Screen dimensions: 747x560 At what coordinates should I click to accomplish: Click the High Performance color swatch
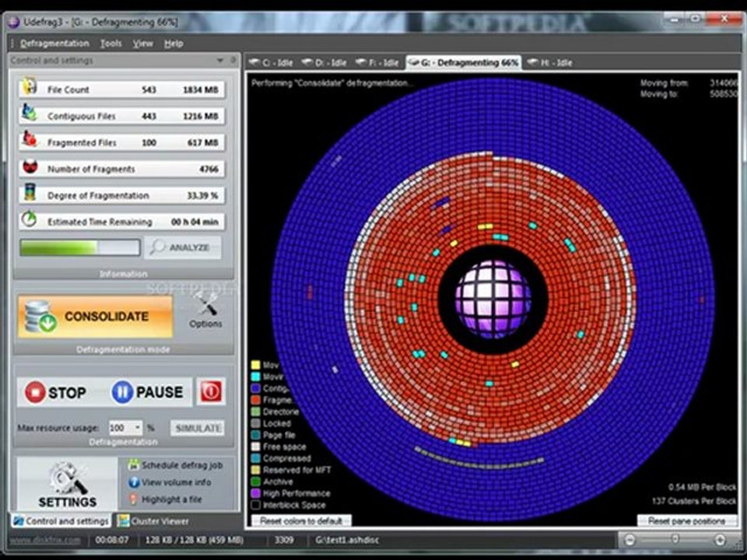[256, 493]
